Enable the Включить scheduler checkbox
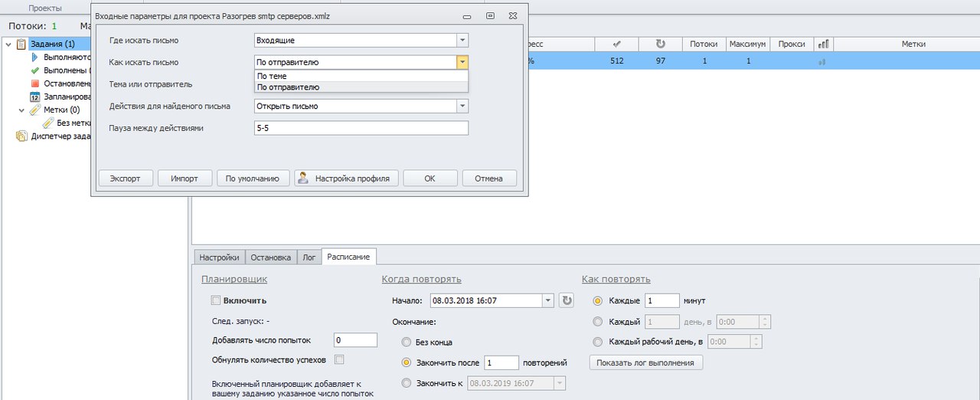Screen dimensions: 980x400 [216, 301]
